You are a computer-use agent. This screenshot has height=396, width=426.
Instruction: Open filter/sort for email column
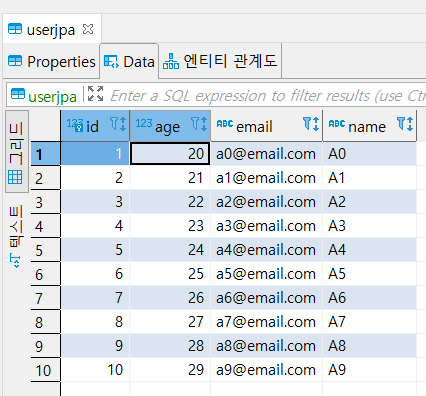pos(311,124)
